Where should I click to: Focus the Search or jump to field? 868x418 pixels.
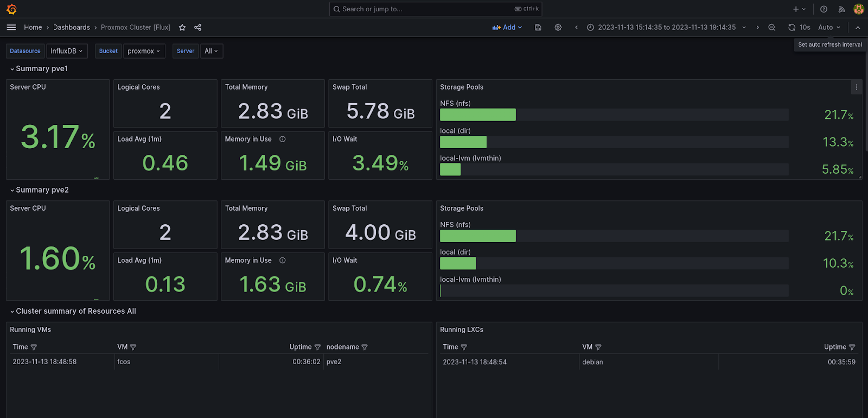(436, 9)
